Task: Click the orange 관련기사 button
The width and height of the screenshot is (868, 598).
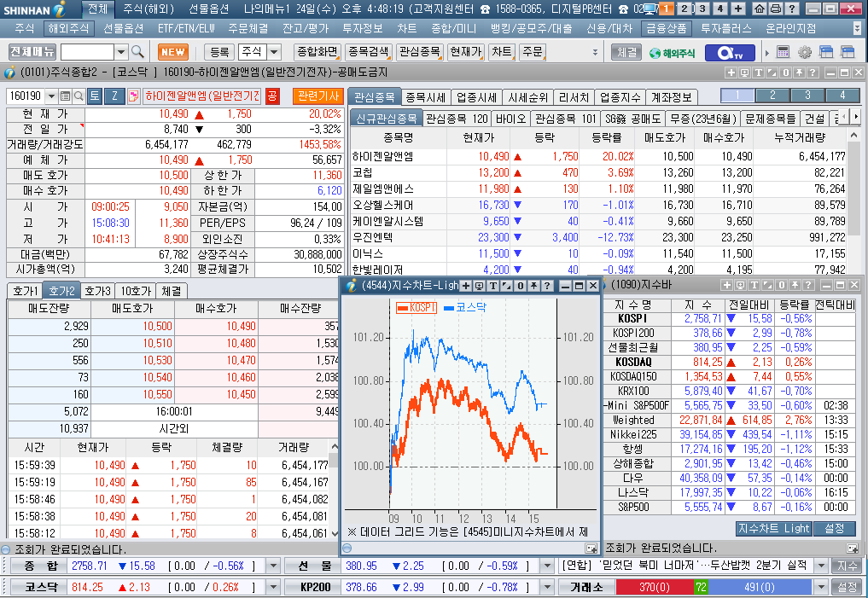Action: point(318,96)
